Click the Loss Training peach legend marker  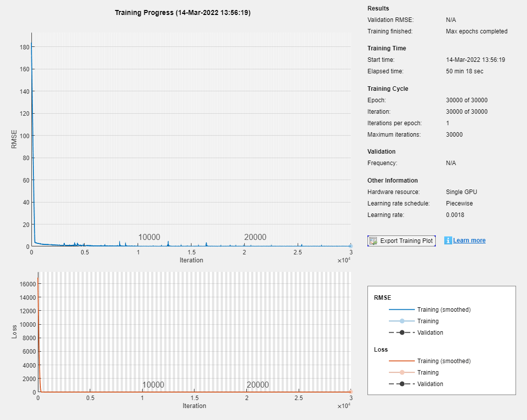[401, 373]
